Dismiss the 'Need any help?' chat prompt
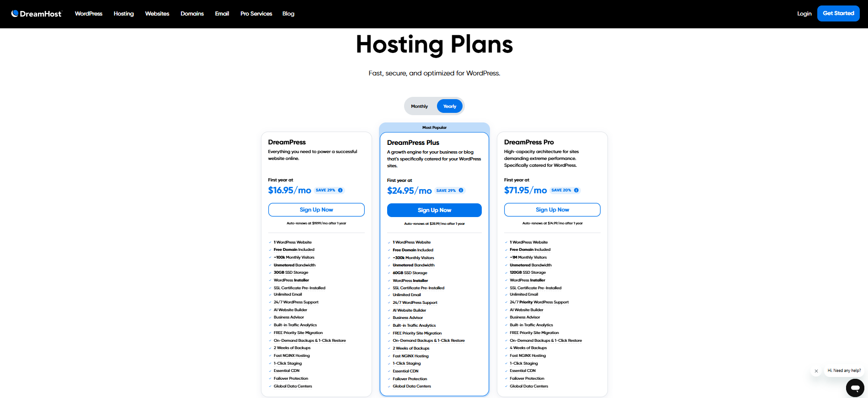This screenshot has width=868, height=398. [x=816, y=371]
